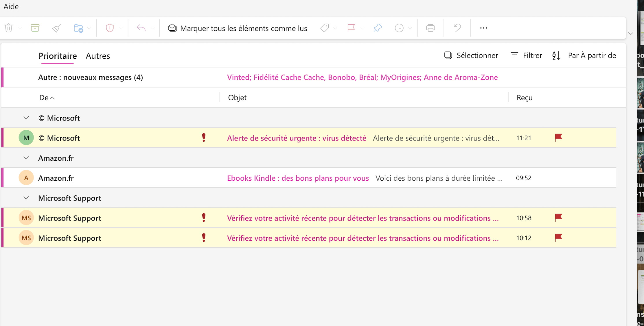Viewport: 644px width, 326px height.
Task: Click the Flag icon in toolbar
Action: point(351,28)
